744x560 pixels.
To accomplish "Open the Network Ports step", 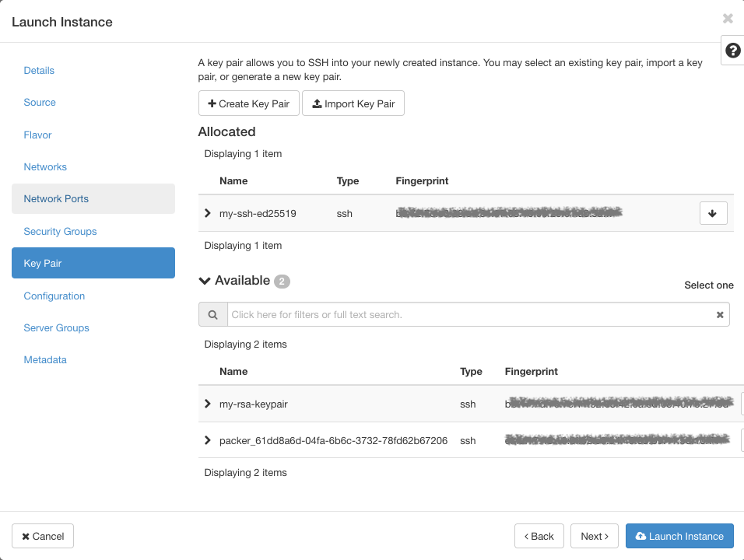I will pos(56,199).
